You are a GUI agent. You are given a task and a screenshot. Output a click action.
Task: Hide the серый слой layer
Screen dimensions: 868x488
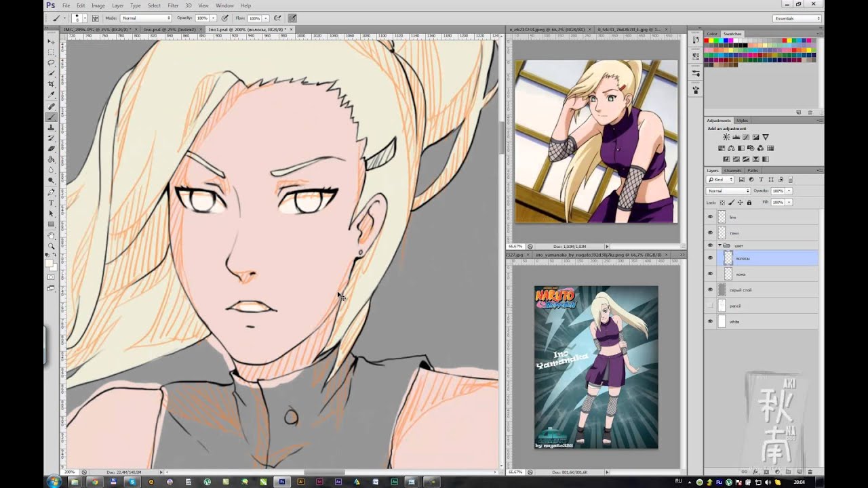pyautogui.click(x=710, y=289)
